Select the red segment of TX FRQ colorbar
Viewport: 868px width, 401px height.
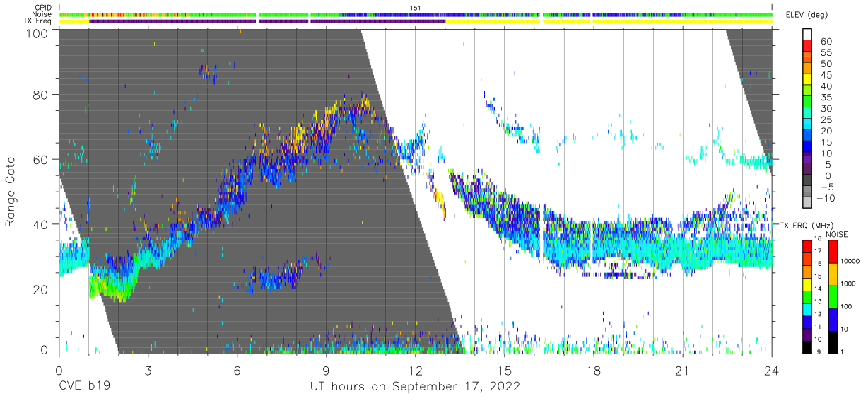tap(807, 246)
